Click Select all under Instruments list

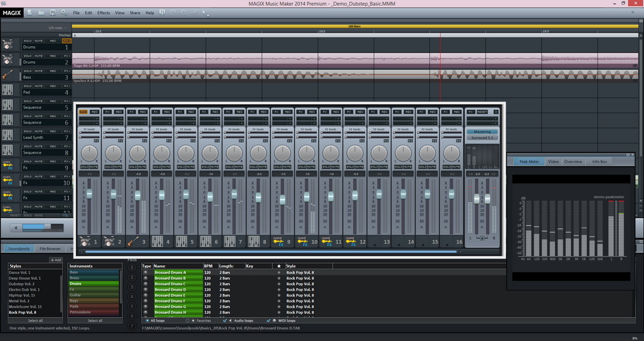coord(95,320)
